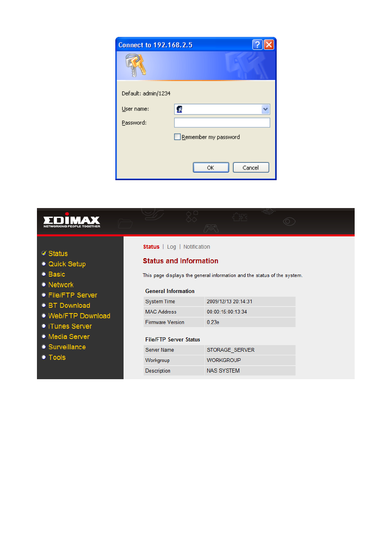Select Surveillance from the sidebar
Viewport: 392px width, 554px height.
click(67, 347)
